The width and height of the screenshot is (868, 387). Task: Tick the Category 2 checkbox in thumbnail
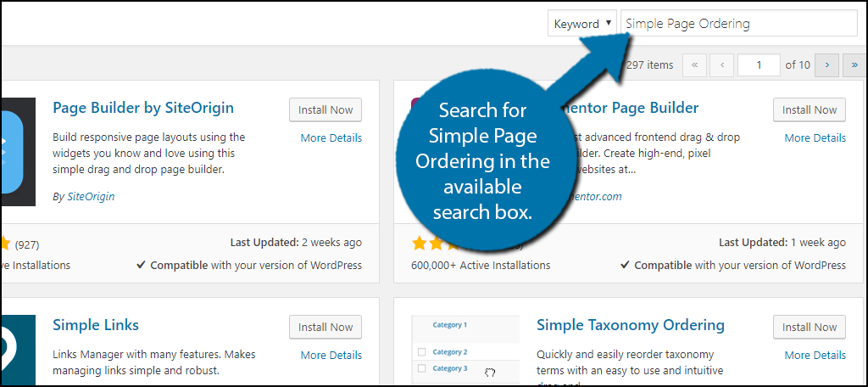[x=420, y=352]
